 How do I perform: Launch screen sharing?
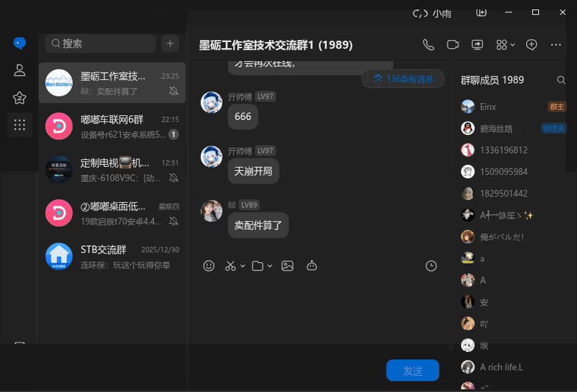click(x=477, y=44)
